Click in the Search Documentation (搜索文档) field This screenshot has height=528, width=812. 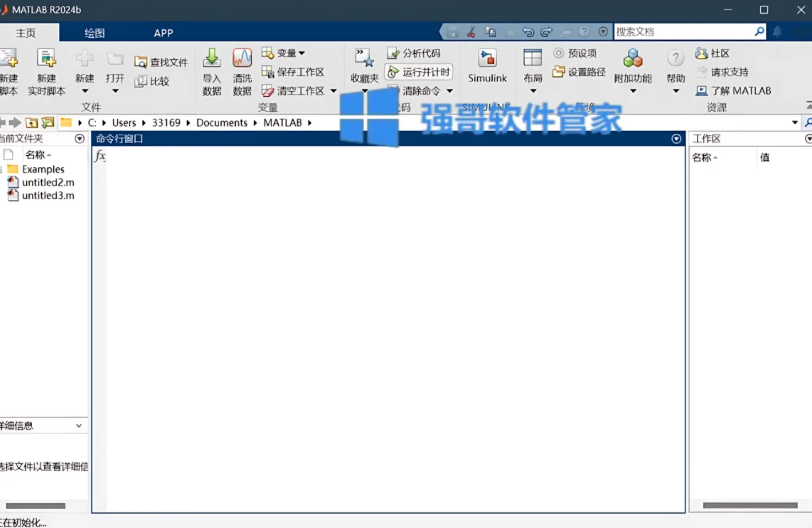[x=684, y=31]
